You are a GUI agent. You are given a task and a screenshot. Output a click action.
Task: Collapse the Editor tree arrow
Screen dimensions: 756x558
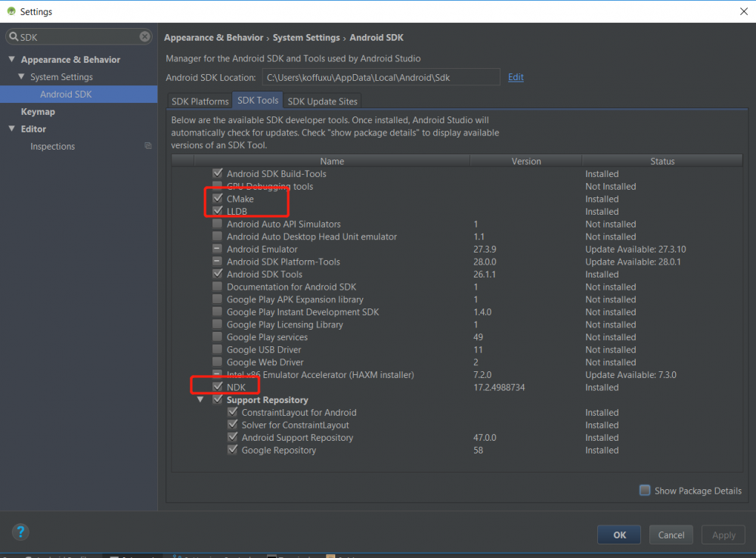[x=11, y=129]
